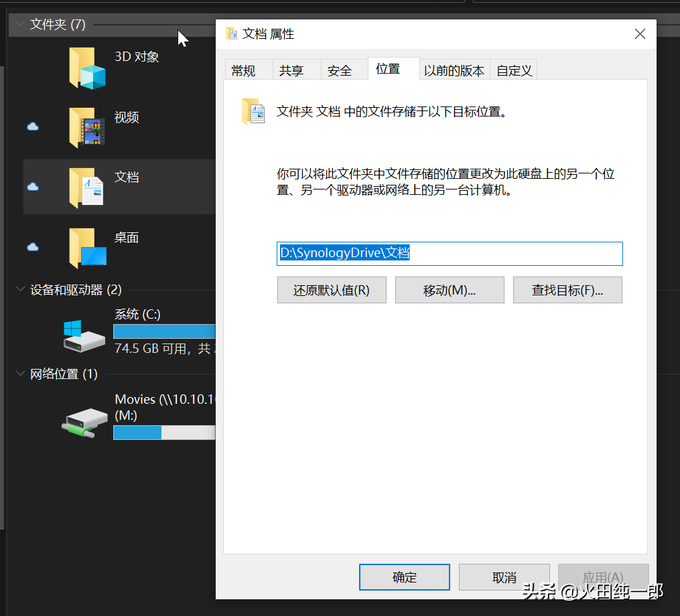Click the 取消 button
The width and height of the screenshot is (680, 616).
point(504,577)
